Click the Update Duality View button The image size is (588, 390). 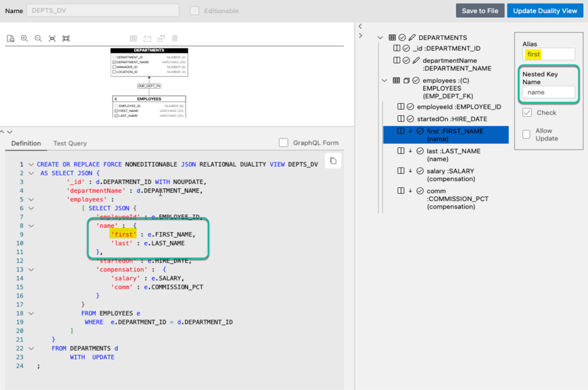tap(545, 11)
